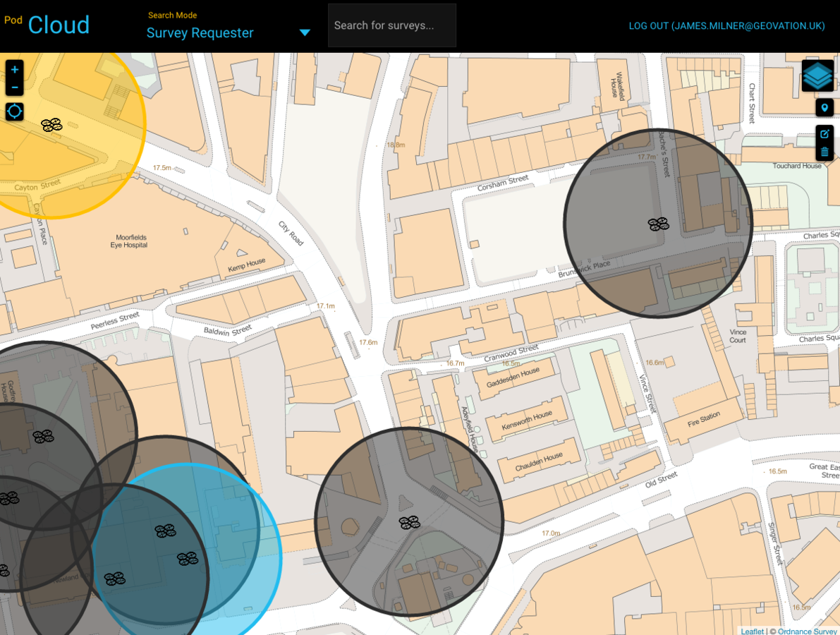Click the Chaulden House label
This screenshot has width=840, height=635.
539,461
